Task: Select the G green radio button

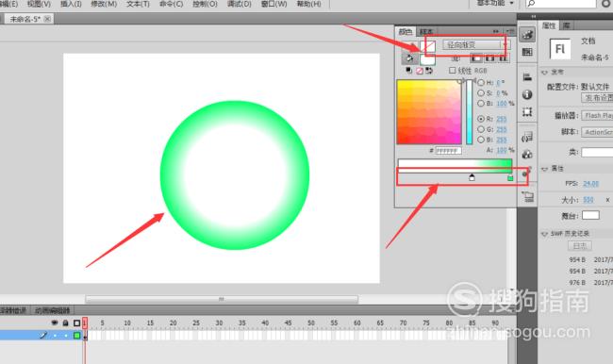Action: 481,129
